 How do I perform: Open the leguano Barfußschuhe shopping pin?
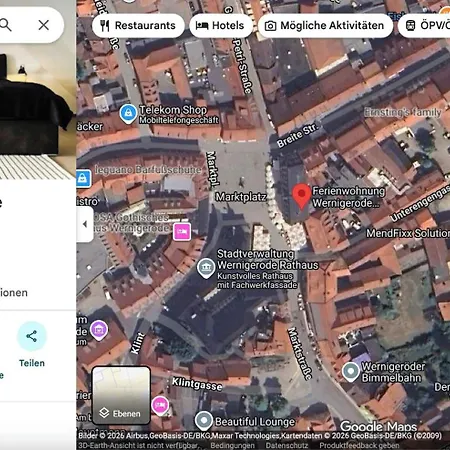pos(83,179)
